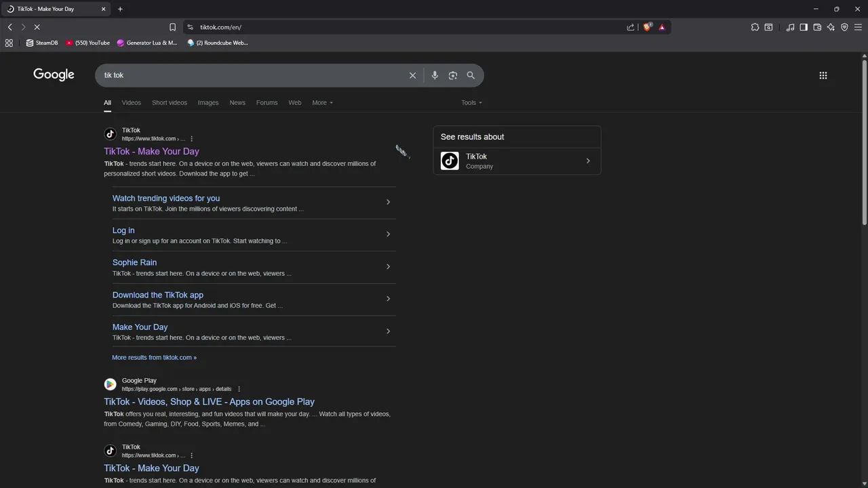Open "Watch trending videos for you" link
The height and width of the screenshot is (488, 868).
tap(166, 199)
